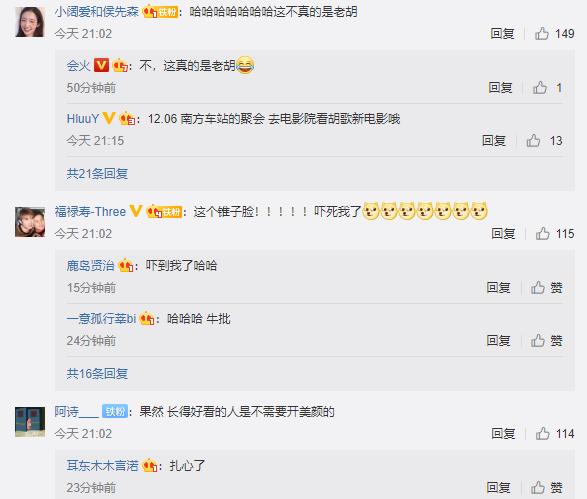Reply to 小阔爱和侯先森's comment
Viewport: 587px width, 499px height.
tap(502, 34)
